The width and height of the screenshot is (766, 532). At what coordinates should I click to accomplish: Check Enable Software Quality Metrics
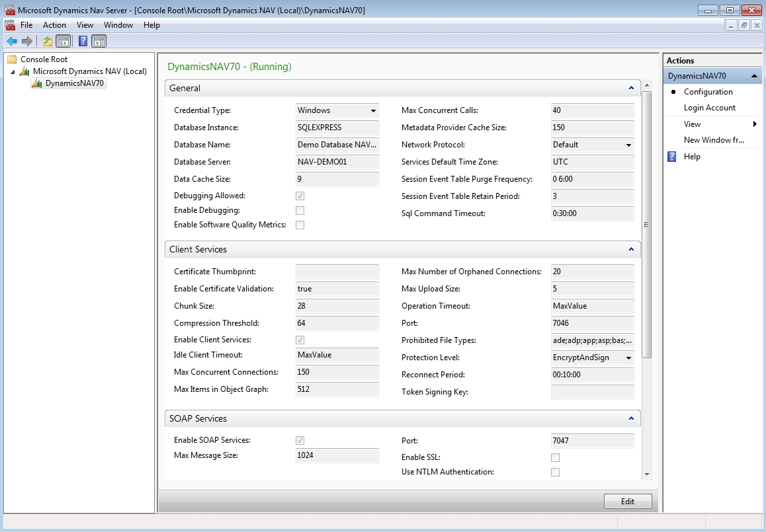(300, 225)
